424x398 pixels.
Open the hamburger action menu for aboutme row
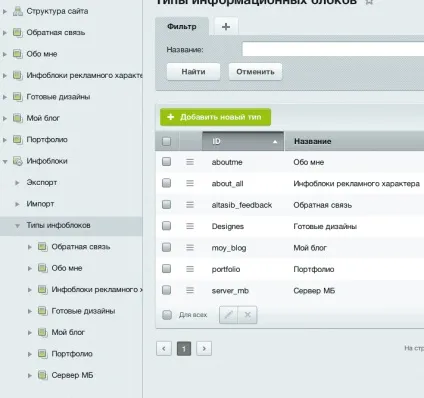pyautogui.click(x=190, y=162)
